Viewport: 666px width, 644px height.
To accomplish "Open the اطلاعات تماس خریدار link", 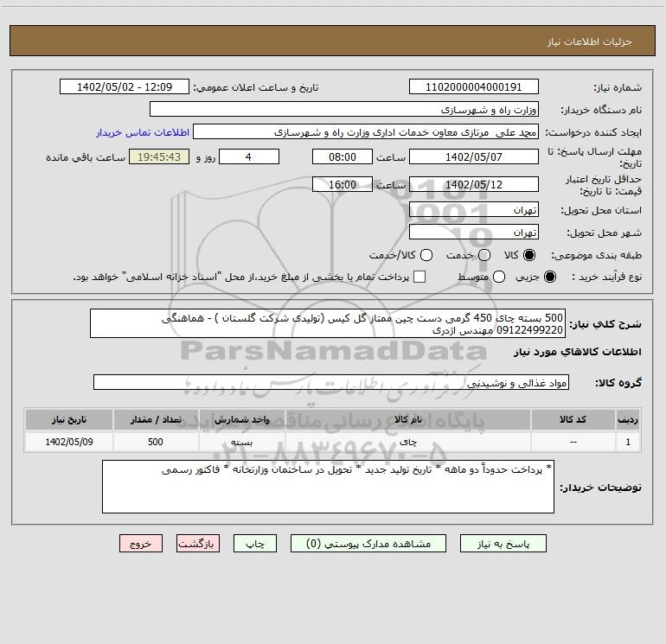I will point(143,132).
